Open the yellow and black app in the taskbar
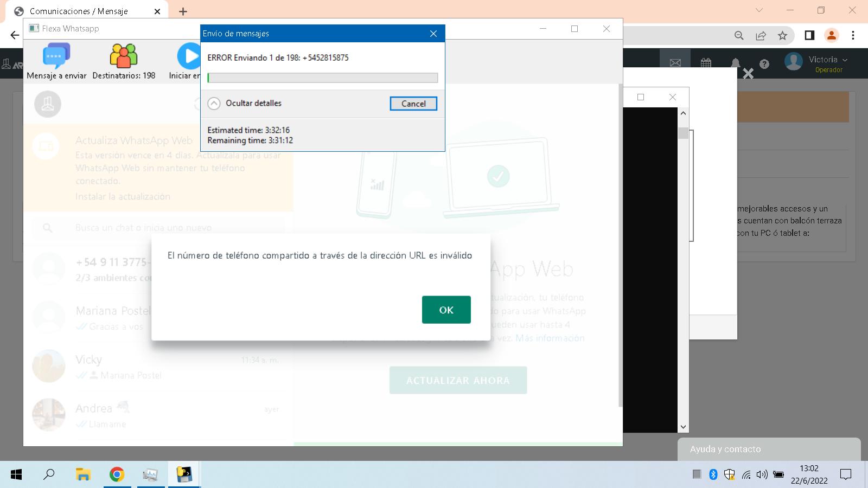868x488 pixels. tap(184, 474)
